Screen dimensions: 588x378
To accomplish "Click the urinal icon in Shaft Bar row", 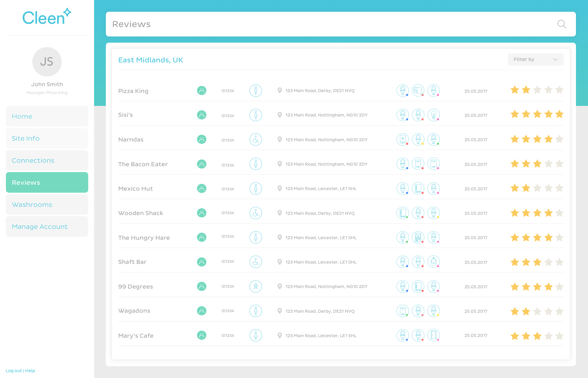I will 433,262.
